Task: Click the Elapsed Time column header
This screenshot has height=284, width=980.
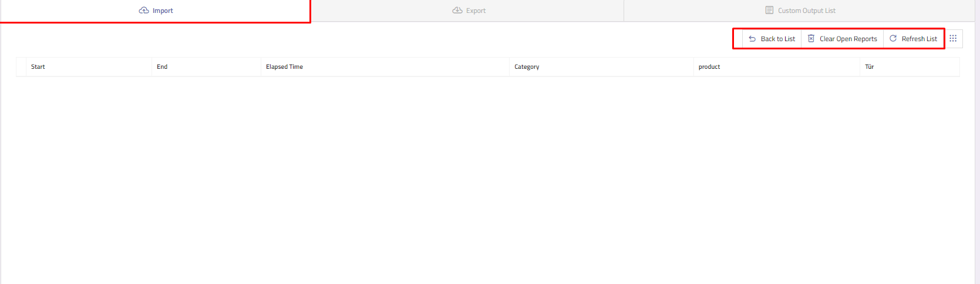Action: tap(284, 67)
